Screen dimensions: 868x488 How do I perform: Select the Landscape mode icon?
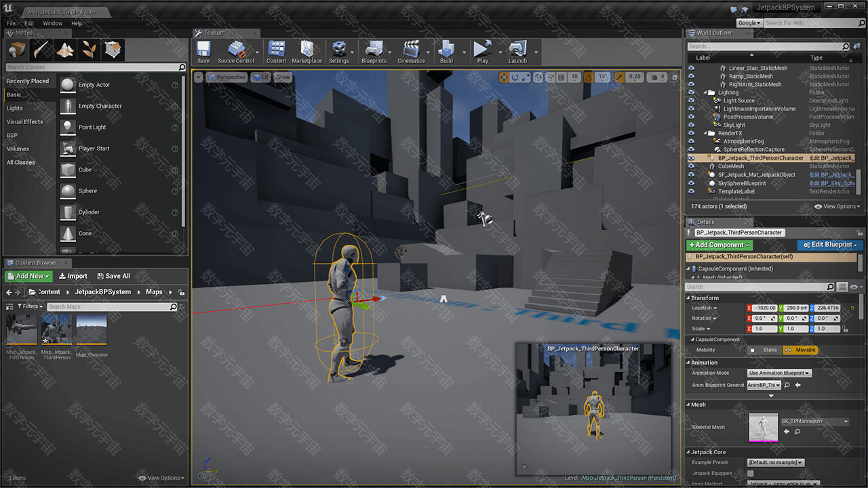(65, 49)
